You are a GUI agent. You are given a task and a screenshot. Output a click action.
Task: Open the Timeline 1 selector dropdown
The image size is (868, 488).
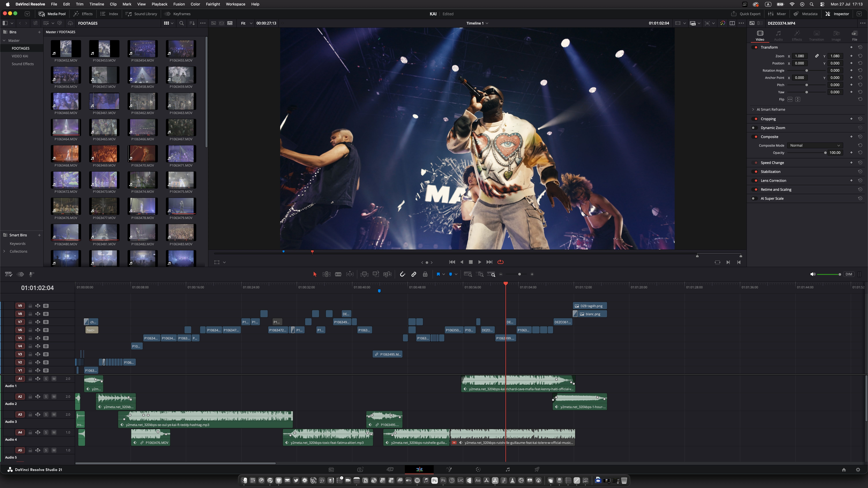point(477,23)
